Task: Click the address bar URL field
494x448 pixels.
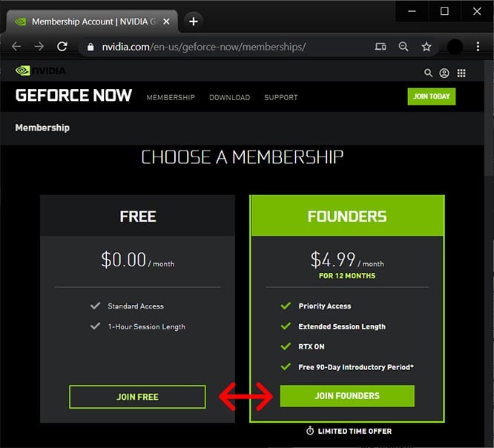Action: (x=223, y=47)
